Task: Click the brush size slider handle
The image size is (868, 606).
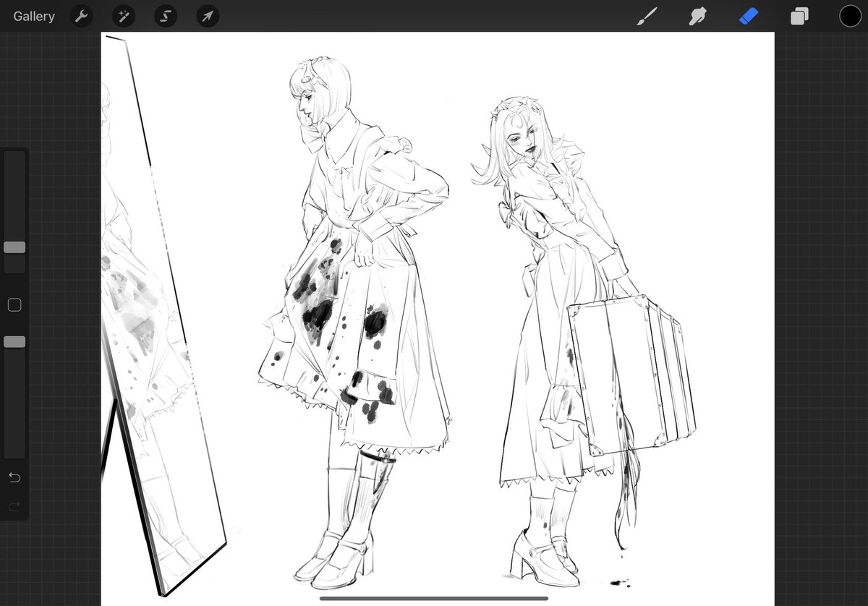Action: point(14,247)
